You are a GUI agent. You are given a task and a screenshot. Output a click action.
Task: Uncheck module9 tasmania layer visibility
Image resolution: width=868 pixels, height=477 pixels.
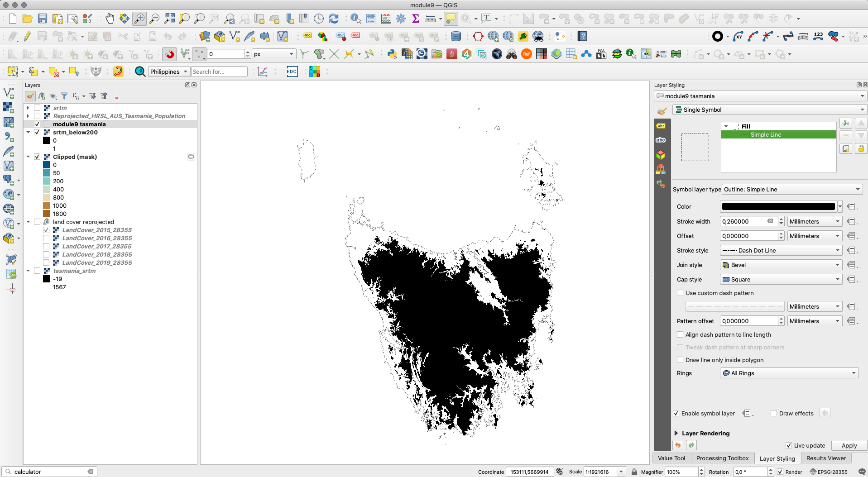tap(37, 124)
